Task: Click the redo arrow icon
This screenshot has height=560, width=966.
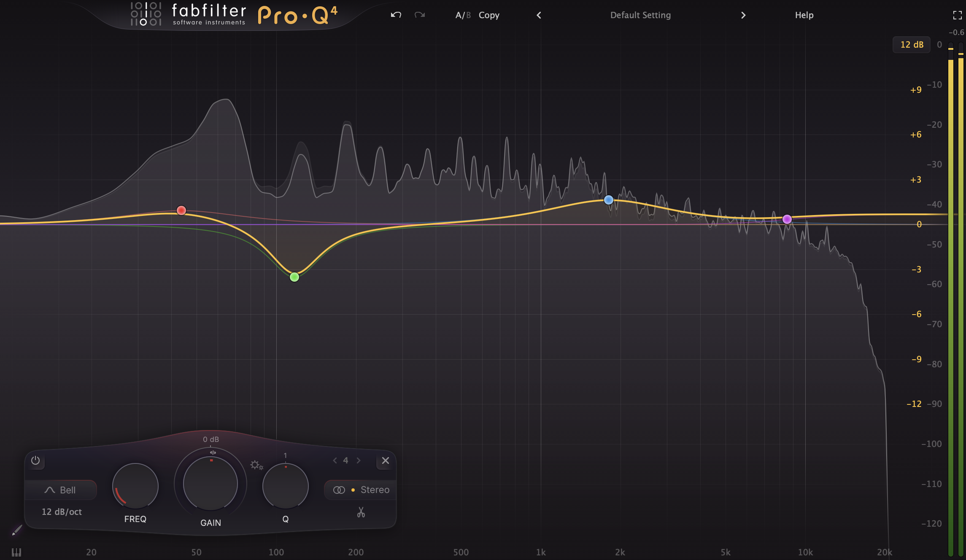Action: click(x=419, y=15)
